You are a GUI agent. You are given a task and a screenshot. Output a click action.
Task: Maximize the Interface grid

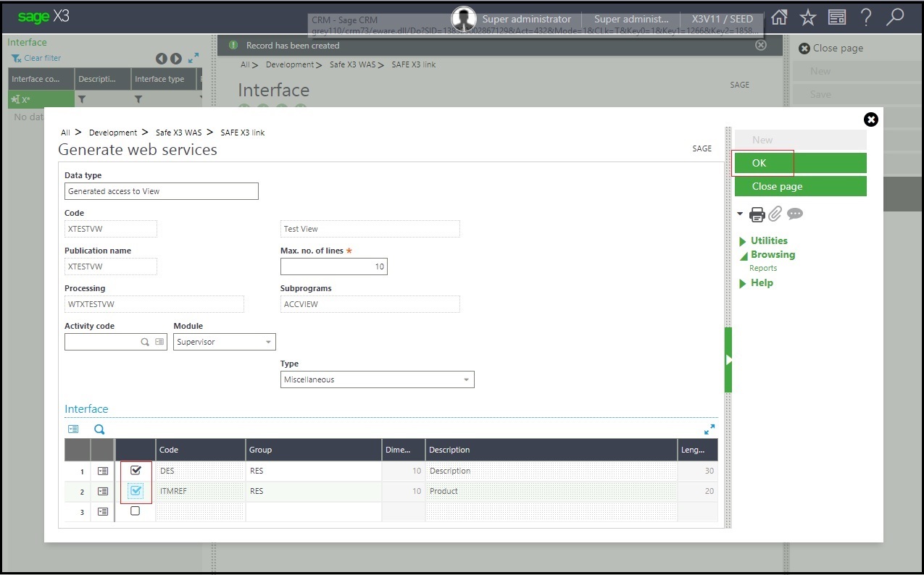pyautogui.click(x=709, y=429)
